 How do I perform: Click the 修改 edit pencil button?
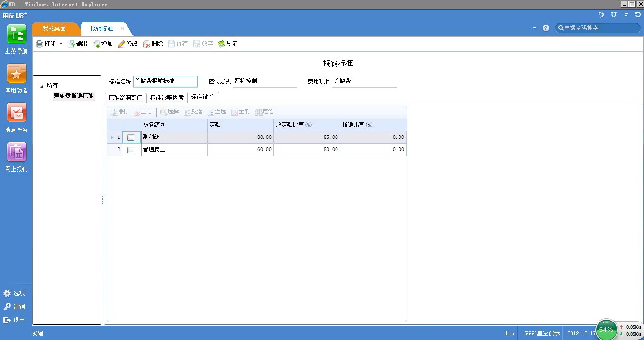click(127, 44)
